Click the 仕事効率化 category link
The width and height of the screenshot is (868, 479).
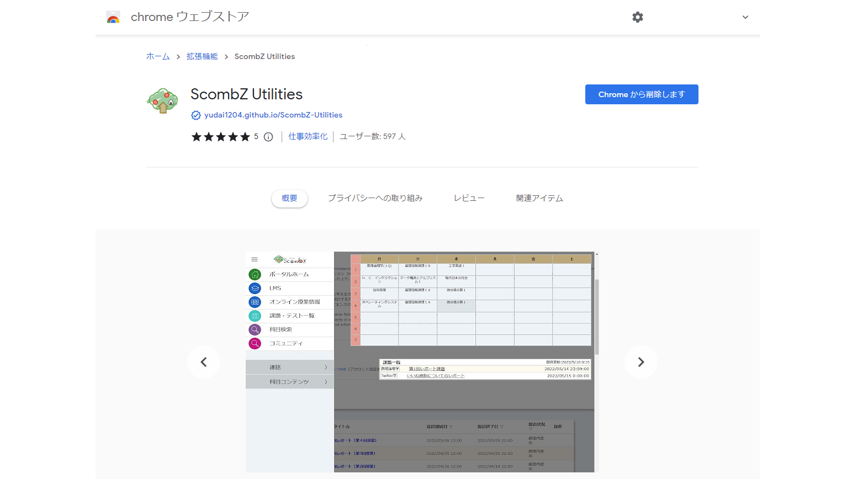click(x=308, y=136)
